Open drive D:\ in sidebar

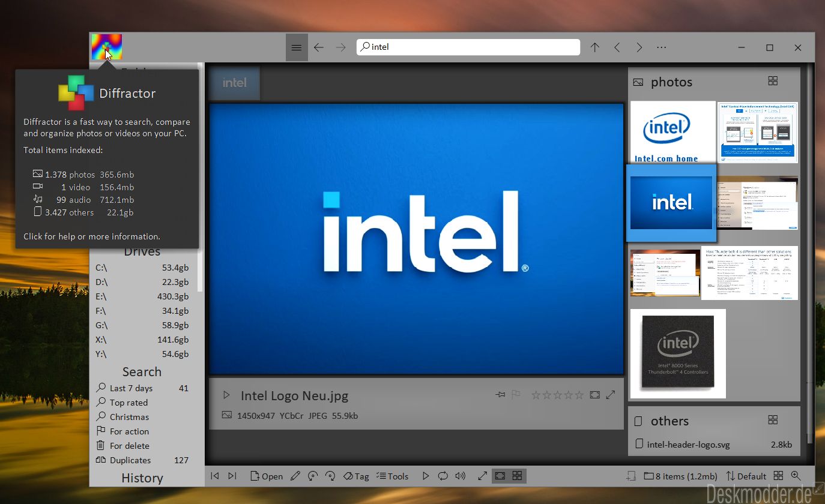pyautogui.click(x=142, y=282)
